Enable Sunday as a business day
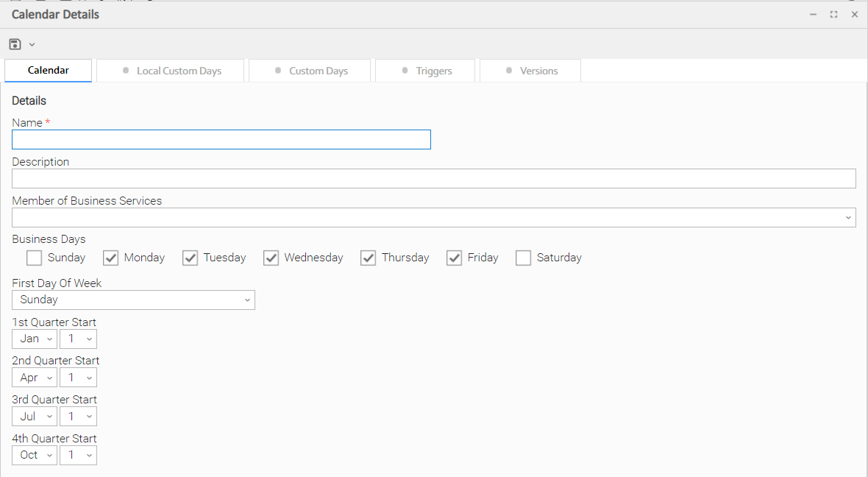This screenshot has width=868, height=477. (35, 258)
